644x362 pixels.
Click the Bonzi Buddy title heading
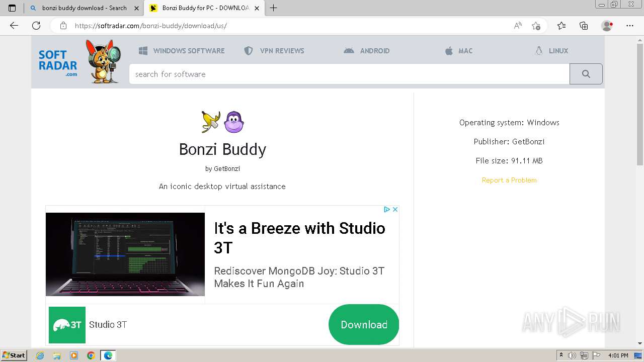[x=222, y=149]
